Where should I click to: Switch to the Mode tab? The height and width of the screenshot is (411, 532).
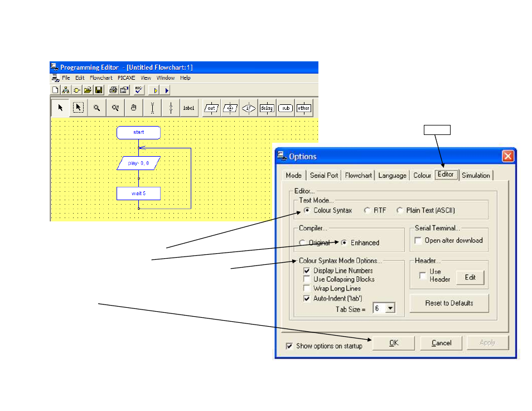pos(293,175)
